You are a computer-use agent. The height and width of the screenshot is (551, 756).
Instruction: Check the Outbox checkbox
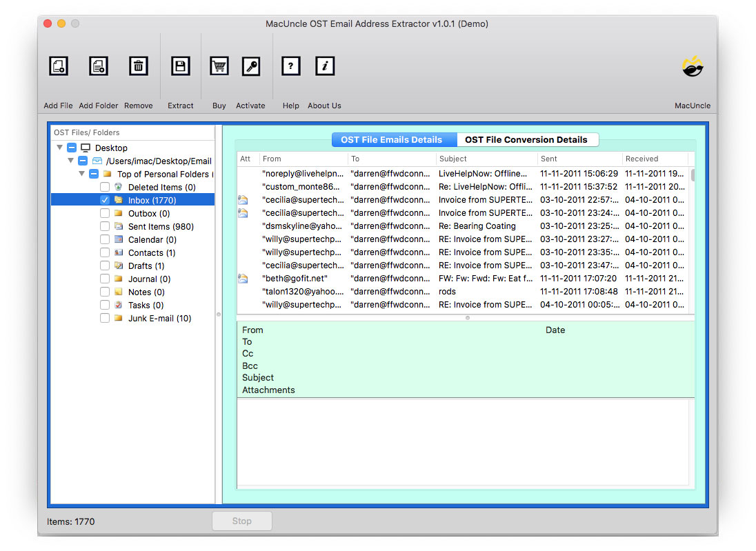coord(105,213)
